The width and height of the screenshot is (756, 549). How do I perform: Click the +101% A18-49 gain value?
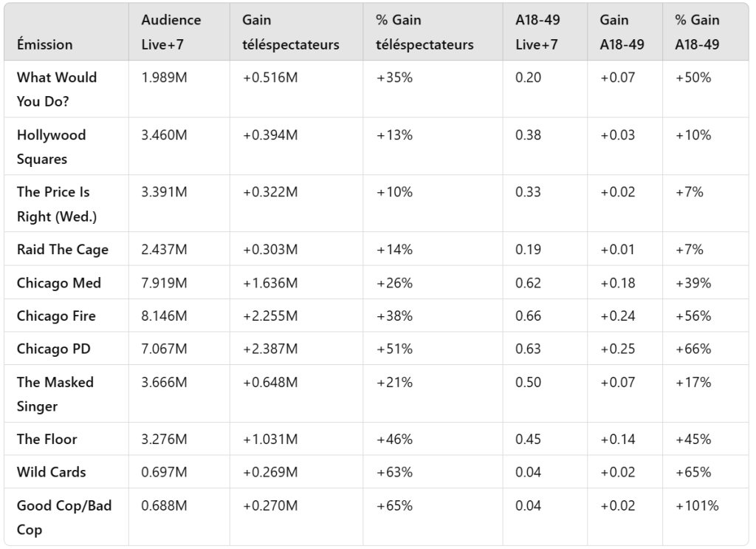[x=696, y=505]
